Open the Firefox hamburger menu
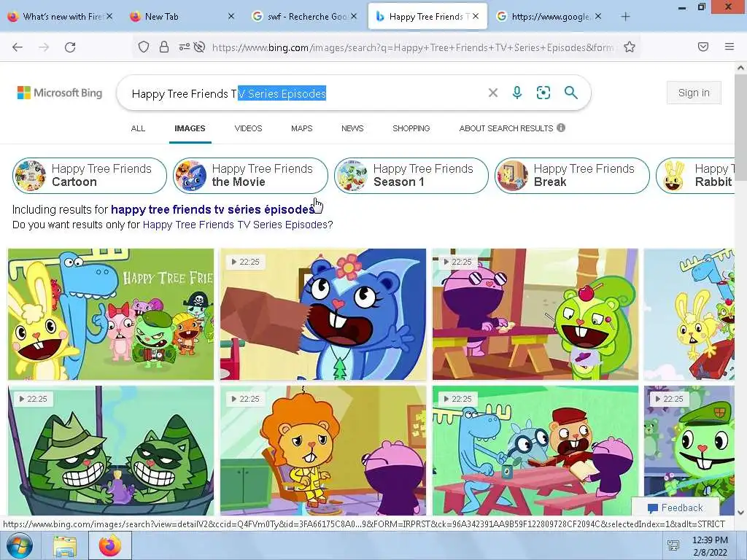The width and height of the screenshot is (747, 560). pyautogui.click(x=729, y=47)
